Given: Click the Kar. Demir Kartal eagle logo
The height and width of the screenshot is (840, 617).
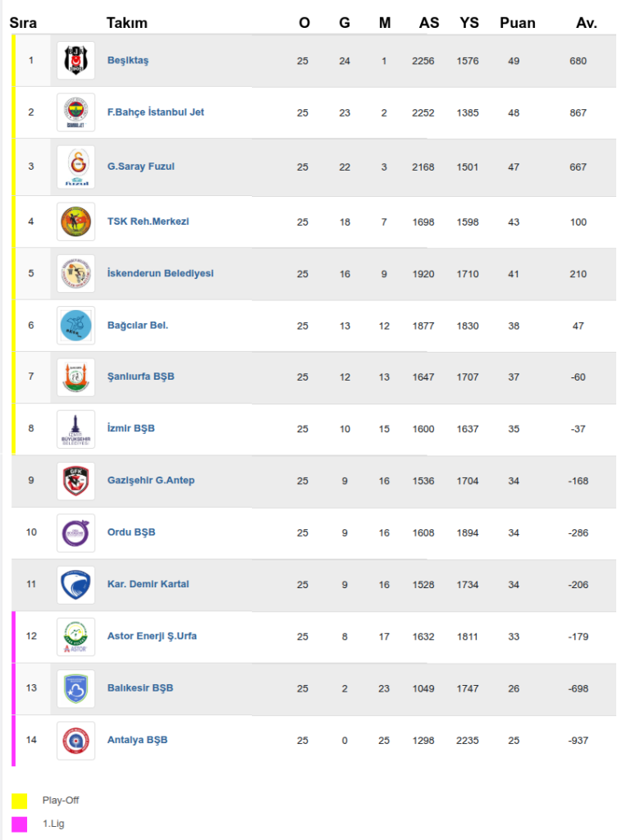Looking at the screenshot, I should pyautogui.click(x=75, y=585).
